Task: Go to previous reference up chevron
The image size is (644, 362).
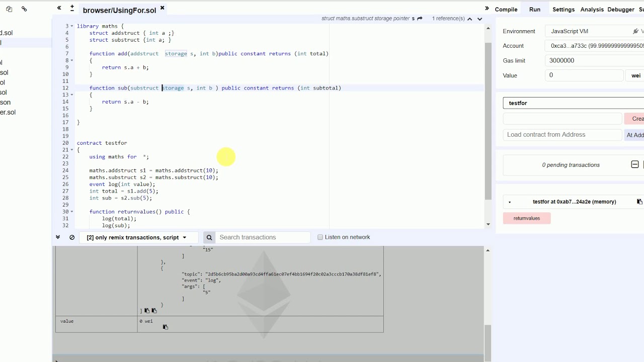Action: (x=470, y=19)
